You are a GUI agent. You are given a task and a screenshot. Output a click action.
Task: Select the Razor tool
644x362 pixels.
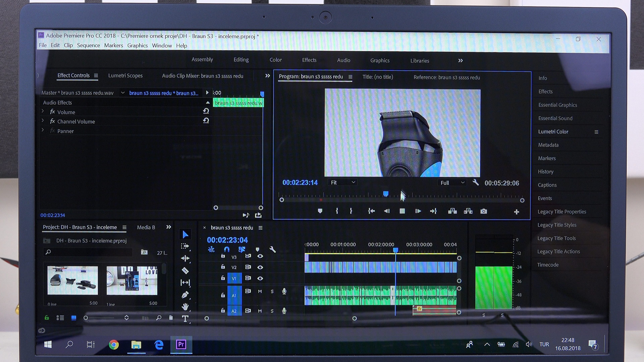185,270
